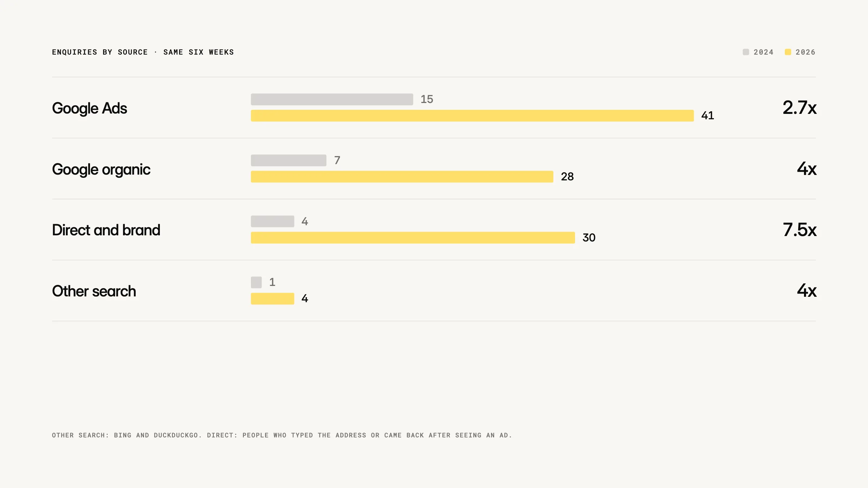Click the yellow 2026 legend swatch

coord(788,52)
